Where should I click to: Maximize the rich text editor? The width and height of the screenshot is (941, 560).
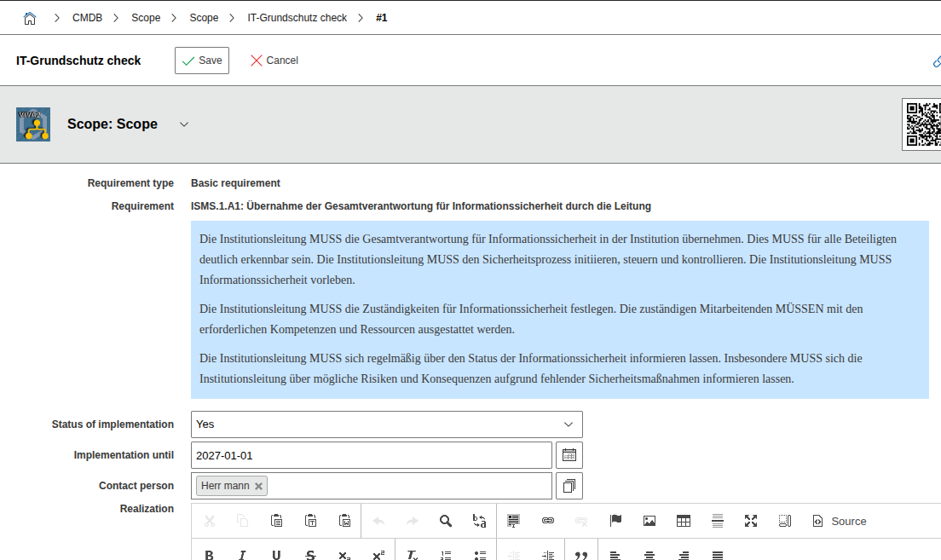tap(751, 521)
